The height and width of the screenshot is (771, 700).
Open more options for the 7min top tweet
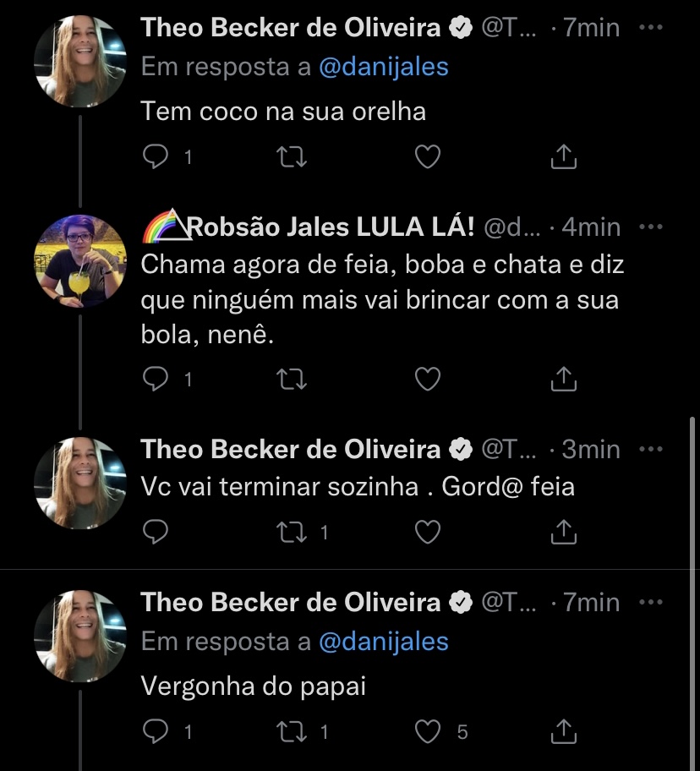650,27
